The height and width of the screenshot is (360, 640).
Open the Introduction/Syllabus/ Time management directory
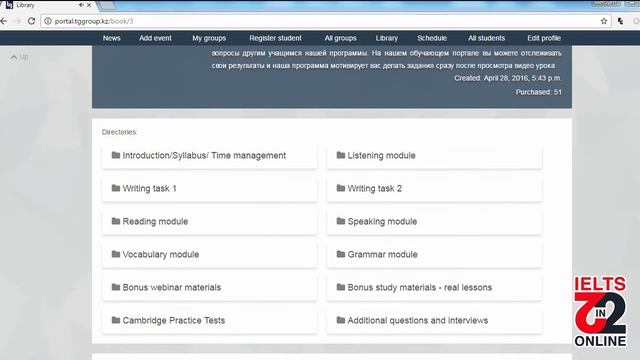209,156
